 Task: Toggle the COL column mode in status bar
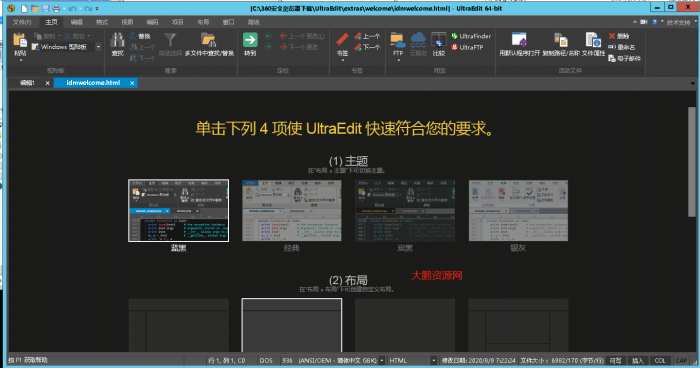coord(660,360)
